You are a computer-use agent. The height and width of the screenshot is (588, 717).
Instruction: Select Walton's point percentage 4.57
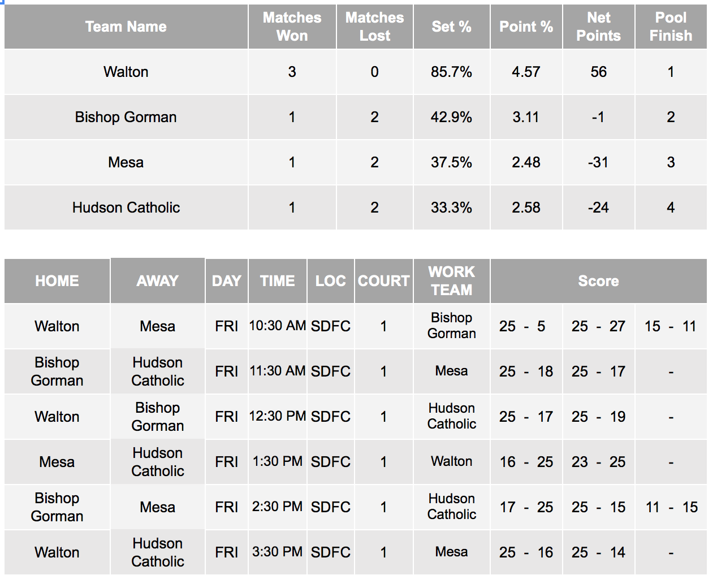526,72
